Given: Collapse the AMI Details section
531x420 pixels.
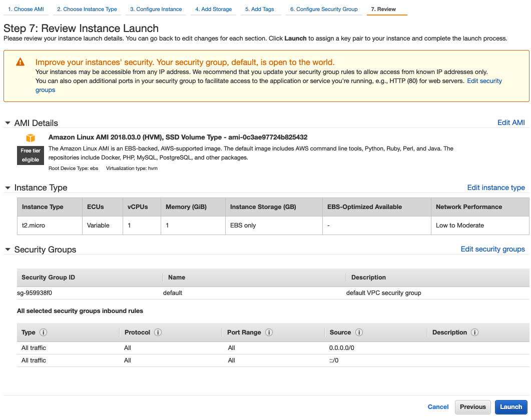Looking at the screenshot, I should [8, 123].
